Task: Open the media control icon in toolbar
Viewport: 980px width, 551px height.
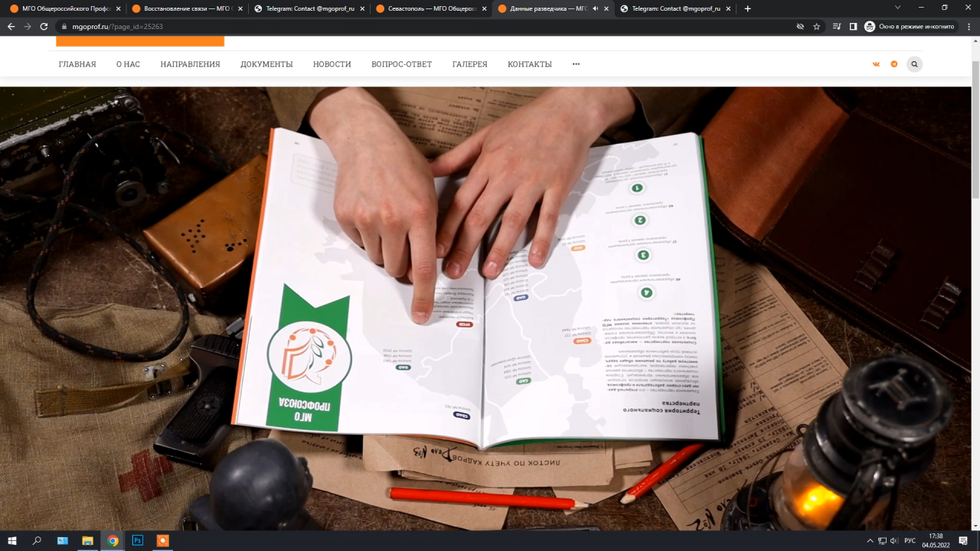Action: click(x=836, y=26)
